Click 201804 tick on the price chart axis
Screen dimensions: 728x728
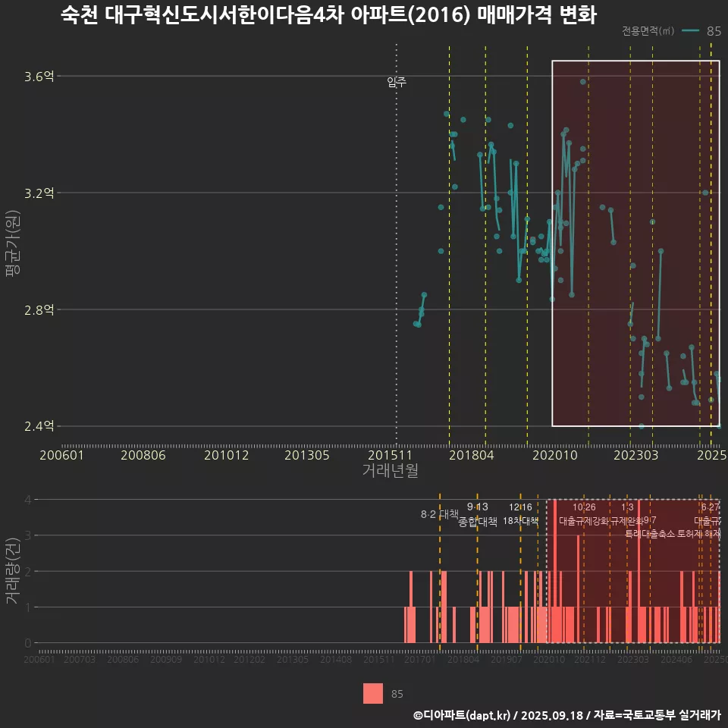click(x=471, y=455)
